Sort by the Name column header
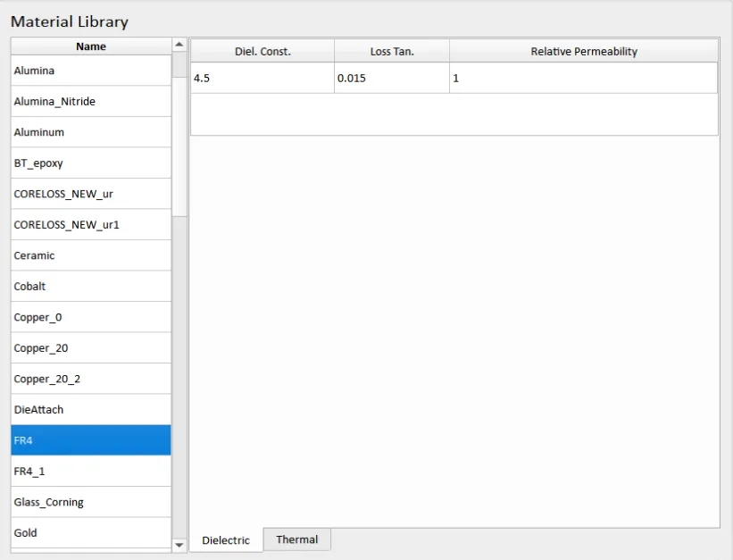 (90, 46)
